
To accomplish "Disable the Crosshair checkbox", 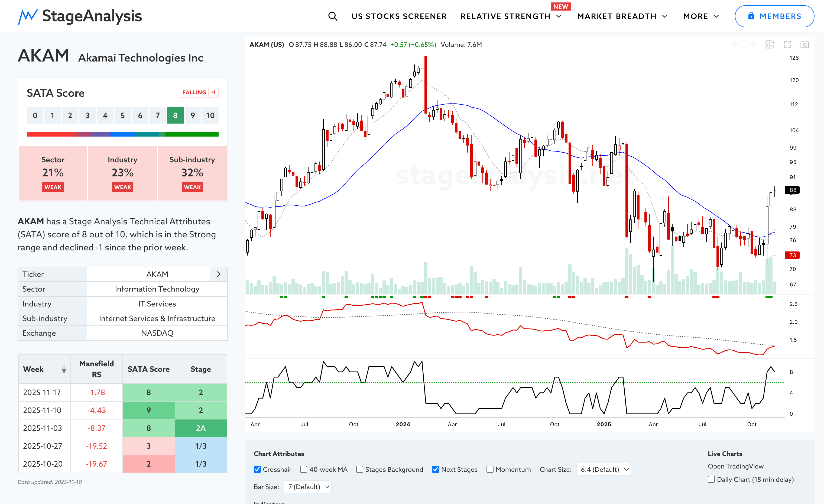I will [257, 469].
